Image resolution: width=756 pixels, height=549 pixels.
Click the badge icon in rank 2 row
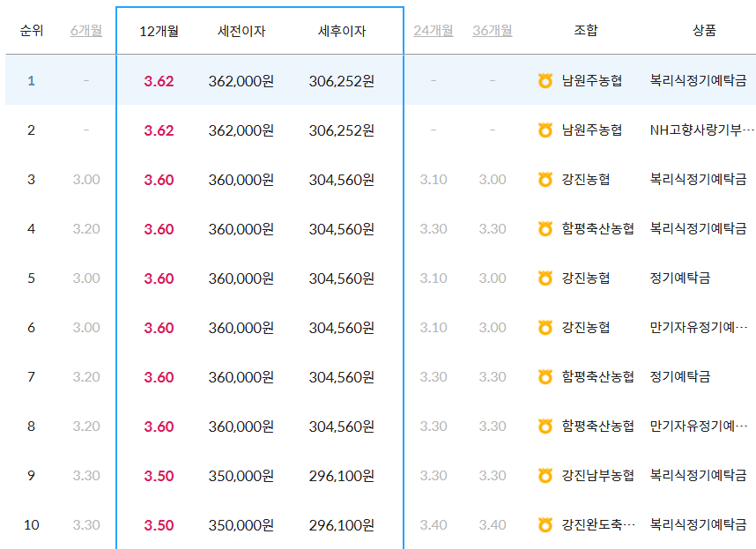pos(545,130)
